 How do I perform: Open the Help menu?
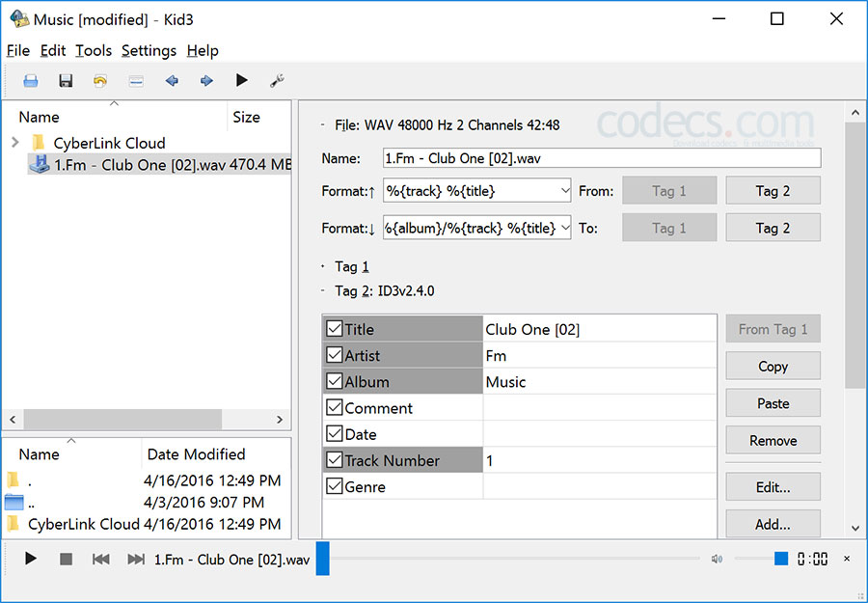pos(203,51)
